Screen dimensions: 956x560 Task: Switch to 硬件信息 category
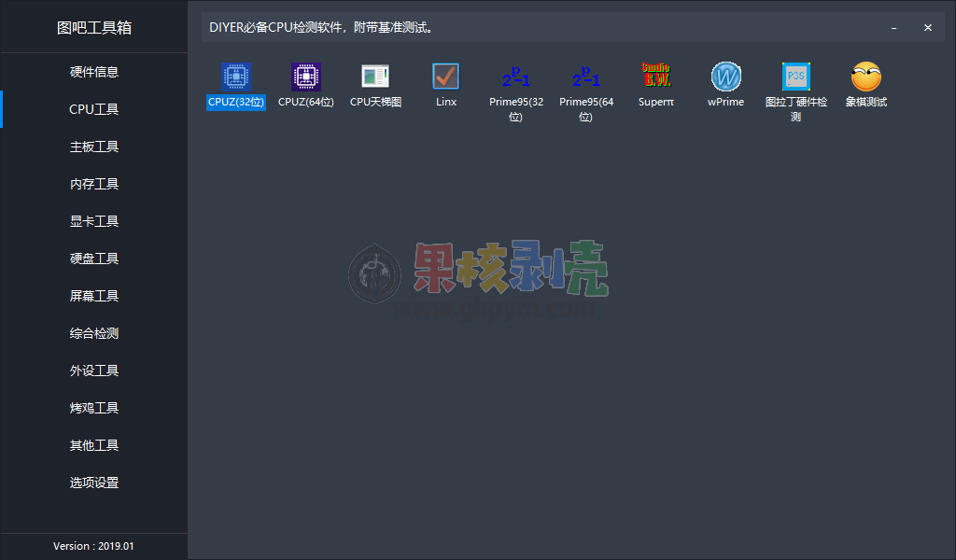[x=94, y=72]
